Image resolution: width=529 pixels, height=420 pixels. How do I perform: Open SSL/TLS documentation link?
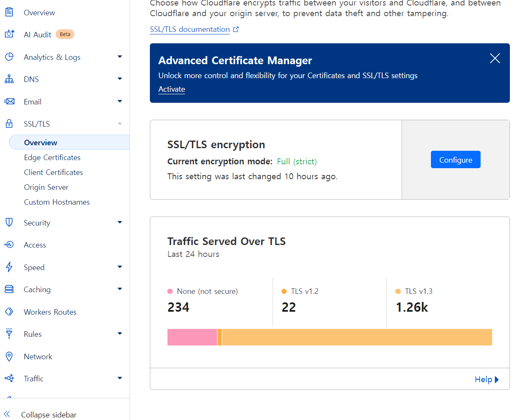click(190, 29)
